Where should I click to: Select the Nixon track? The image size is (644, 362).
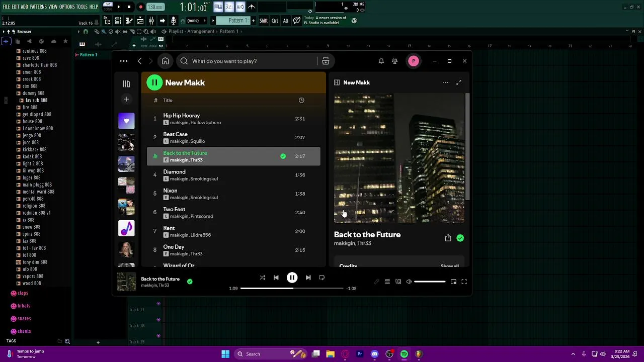coord(233,194)
